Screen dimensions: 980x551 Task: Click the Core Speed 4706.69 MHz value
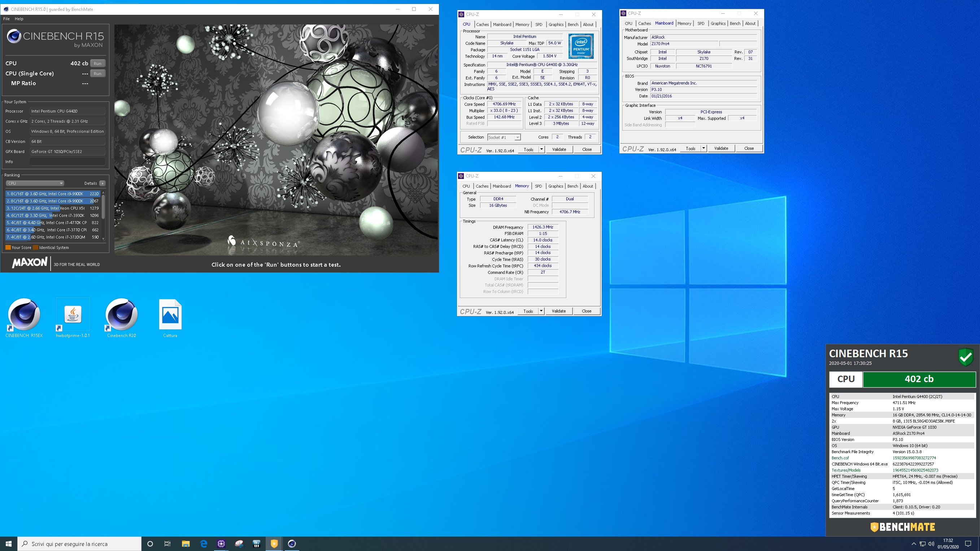point(504,104)
